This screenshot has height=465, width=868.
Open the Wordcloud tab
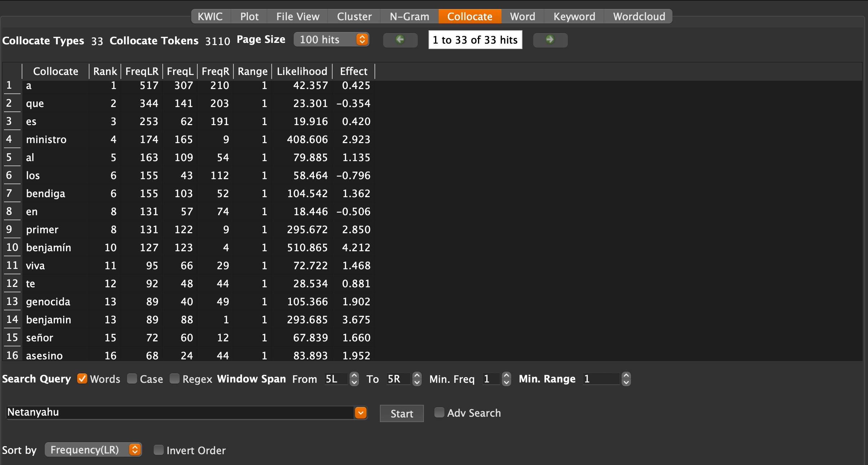click(x=639, y=17)
